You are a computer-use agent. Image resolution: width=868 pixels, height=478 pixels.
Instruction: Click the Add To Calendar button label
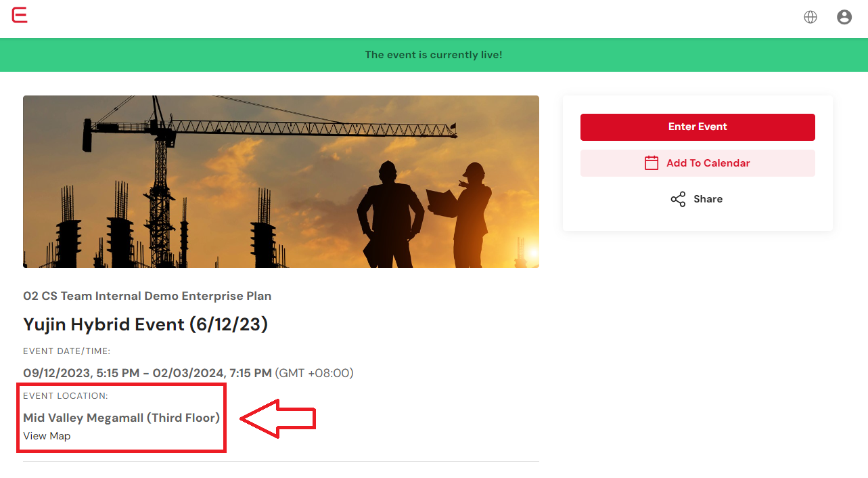click(708, 163)
